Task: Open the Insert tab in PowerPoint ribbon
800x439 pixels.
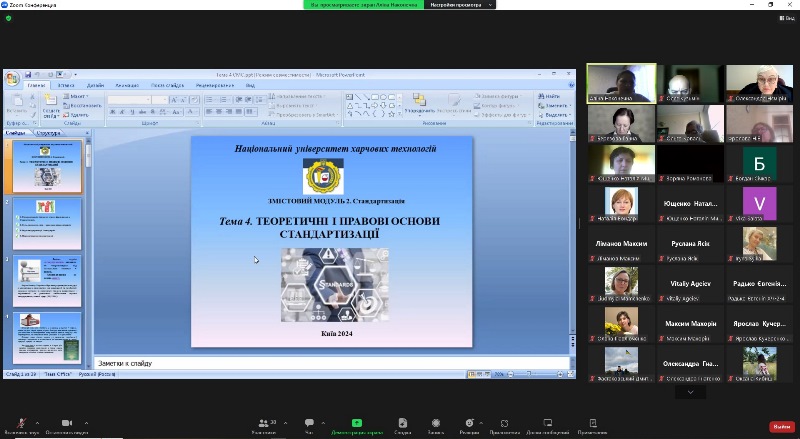Action: pyautogui.click(x=66, y=86)
